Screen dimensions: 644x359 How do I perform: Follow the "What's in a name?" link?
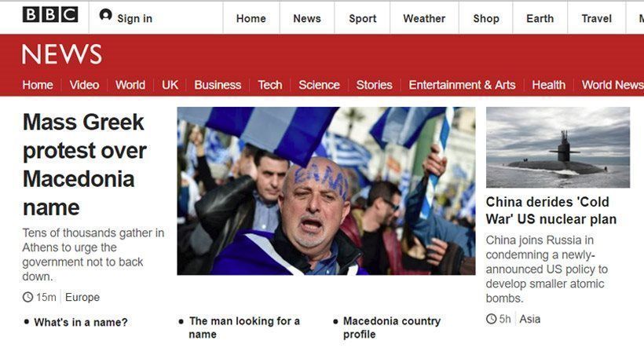coord(81,322)
